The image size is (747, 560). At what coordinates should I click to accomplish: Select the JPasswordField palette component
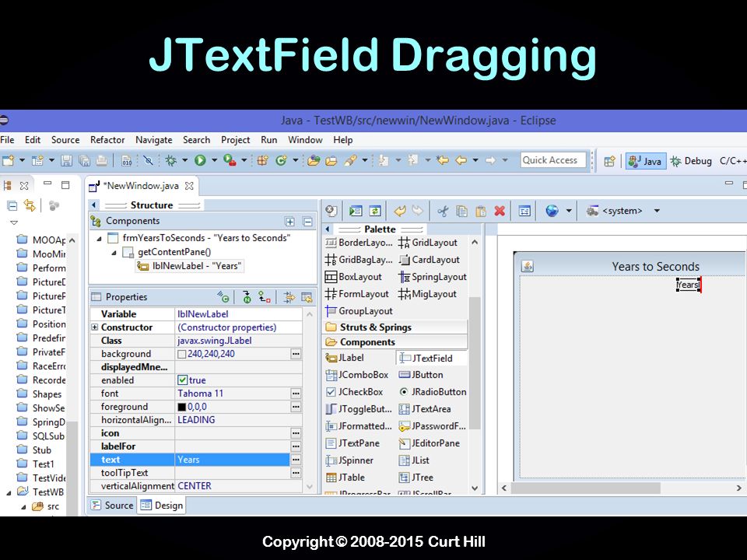pos(433,426)
